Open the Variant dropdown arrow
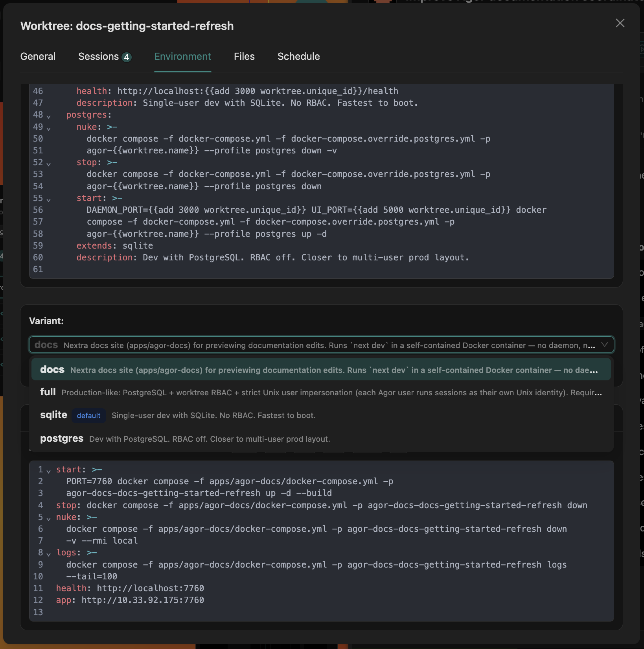Image resolution: width=644 pixels, height=649 pixels. coord(605,345)
